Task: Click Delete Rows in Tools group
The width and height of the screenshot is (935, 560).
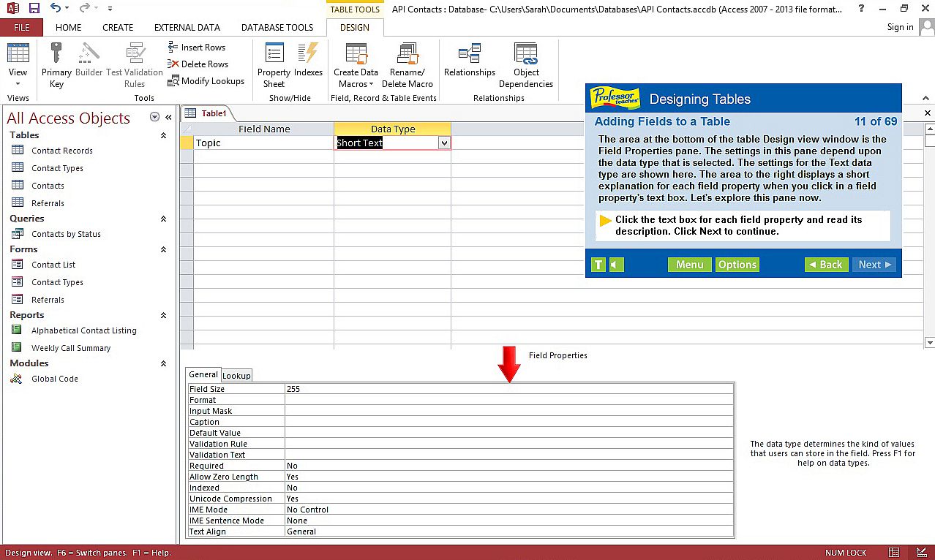Action: (x=198, y=64)
